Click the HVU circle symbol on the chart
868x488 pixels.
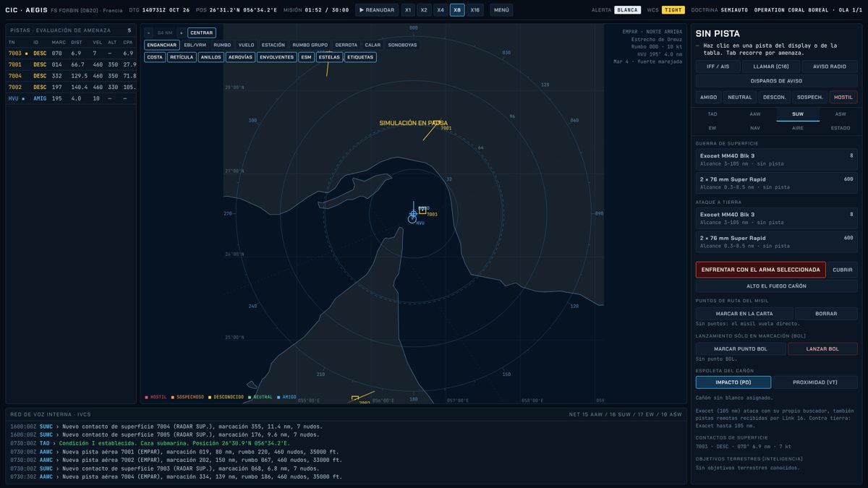coord(412,219)
